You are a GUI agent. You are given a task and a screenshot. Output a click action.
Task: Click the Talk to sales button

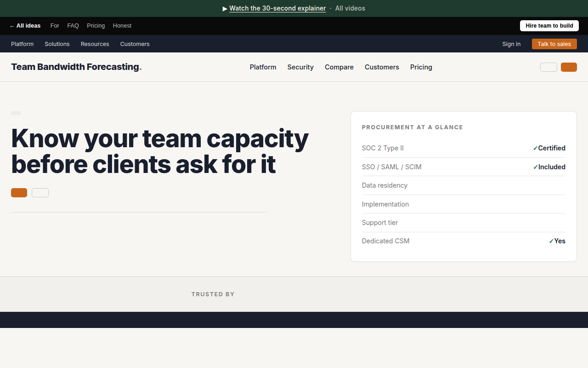click(x=554, y=44)
